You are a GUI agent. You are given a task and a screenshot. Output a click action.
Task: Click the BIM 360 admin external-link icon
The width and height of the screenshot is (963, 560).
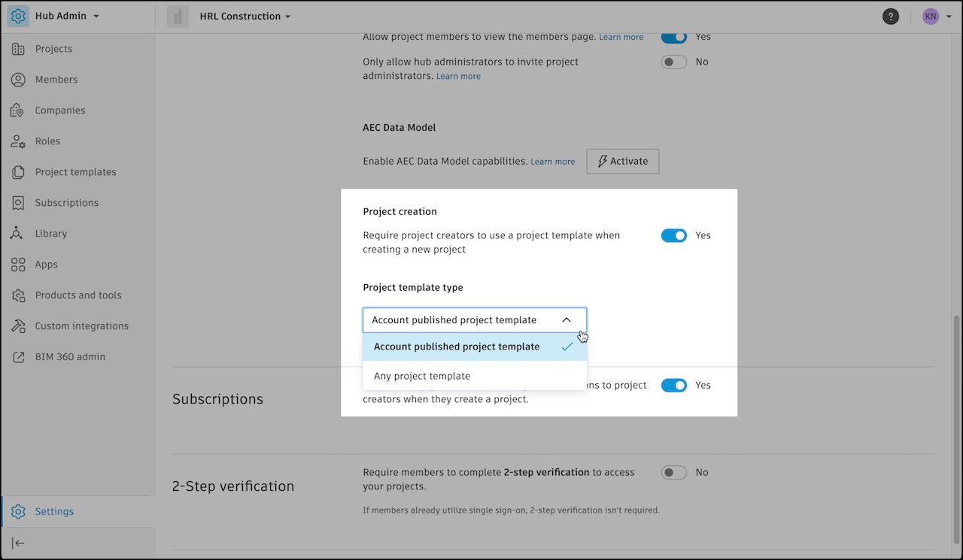pos(18,357)
